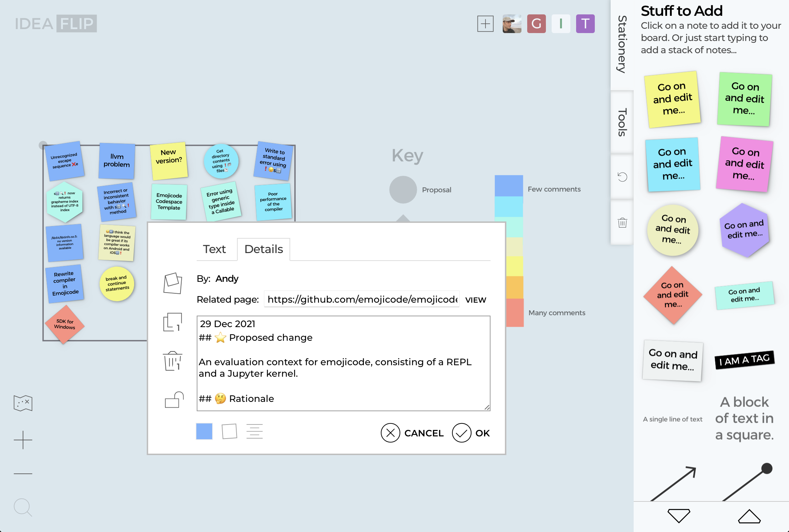
Task: Add 'A single line of text' element
Action: 672,419
